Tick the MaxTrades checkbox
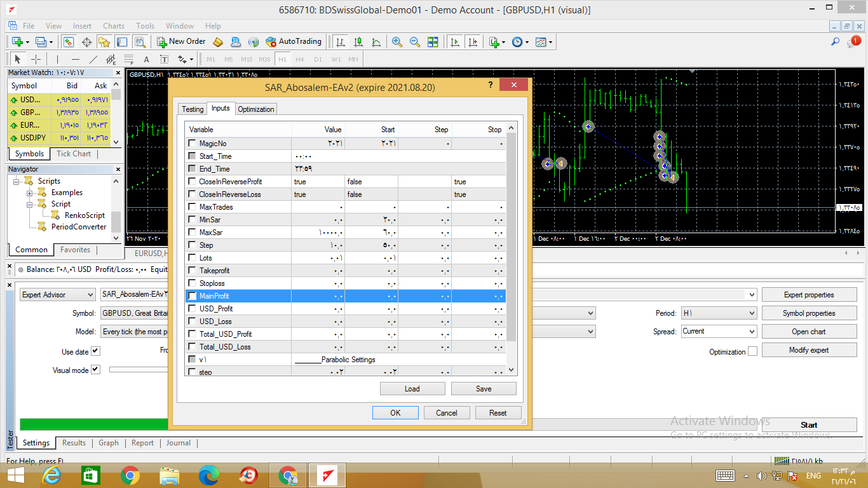This screenshot has width=868, height=488. (x=193, y=207)
